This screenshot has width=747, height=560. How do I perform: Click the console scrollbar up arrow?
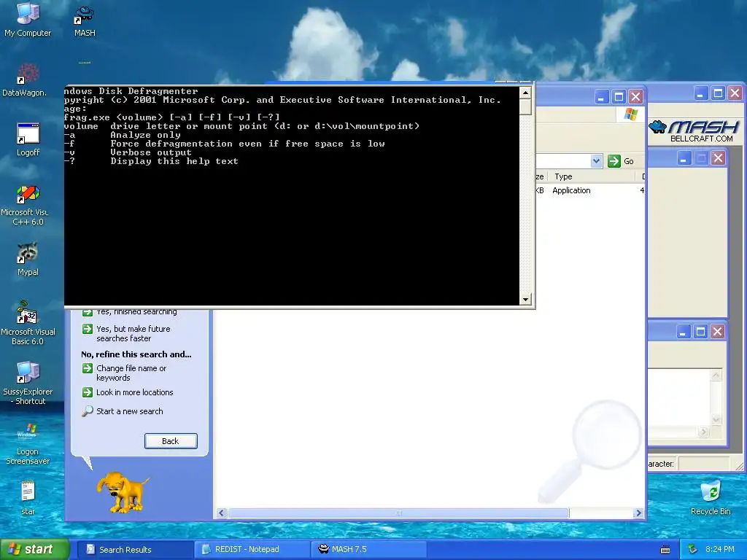pyautogui.click(x=525, y=93)
